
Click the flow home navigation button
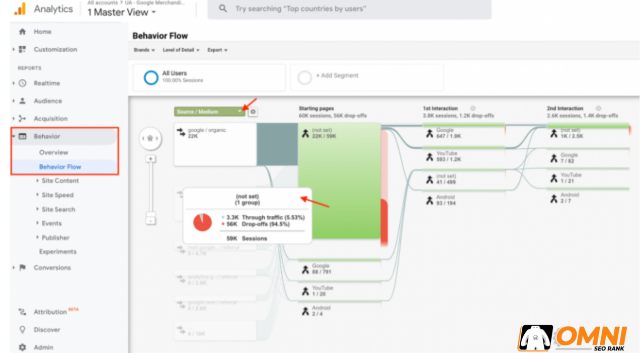click(x=150, y=138)
